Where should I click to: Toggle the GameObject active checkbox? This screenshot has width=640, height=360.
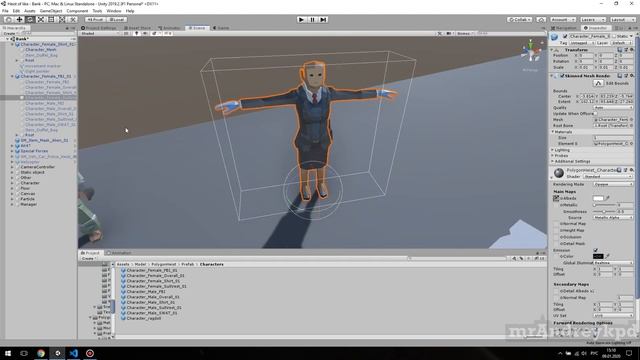coord(565,36)
